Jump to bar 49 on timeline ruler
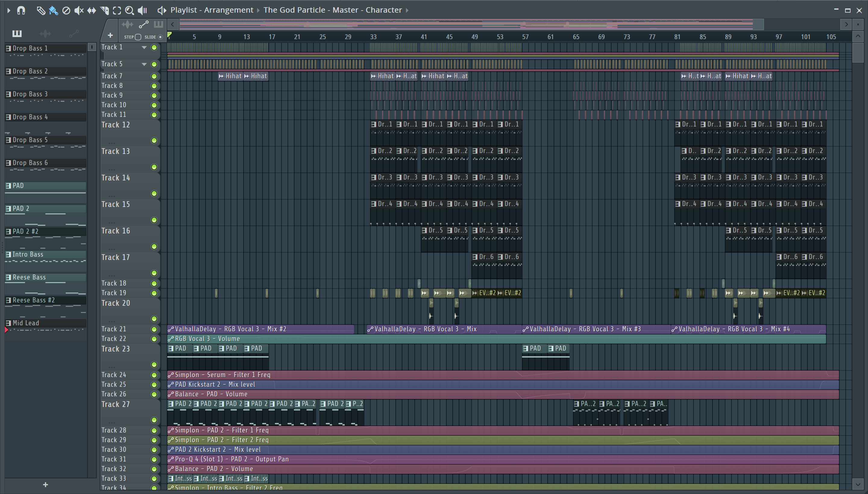868x494 pixels. pos(475,37)
